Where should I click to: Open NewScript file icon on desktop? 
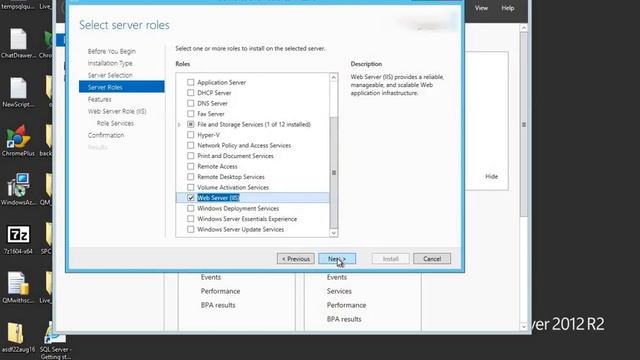(18, 93)
